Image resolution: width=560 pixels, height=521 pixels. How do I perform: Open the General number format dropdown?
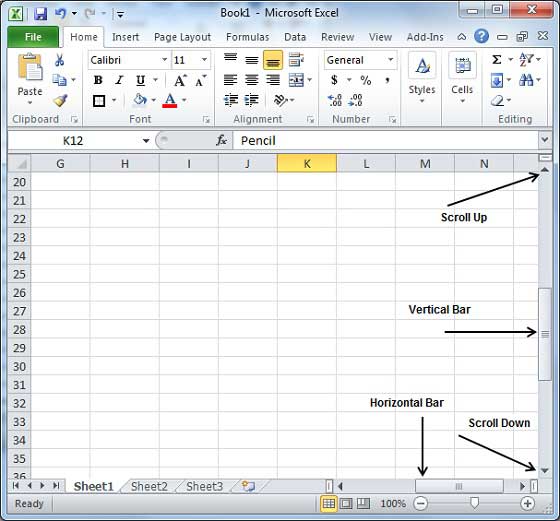391,60
